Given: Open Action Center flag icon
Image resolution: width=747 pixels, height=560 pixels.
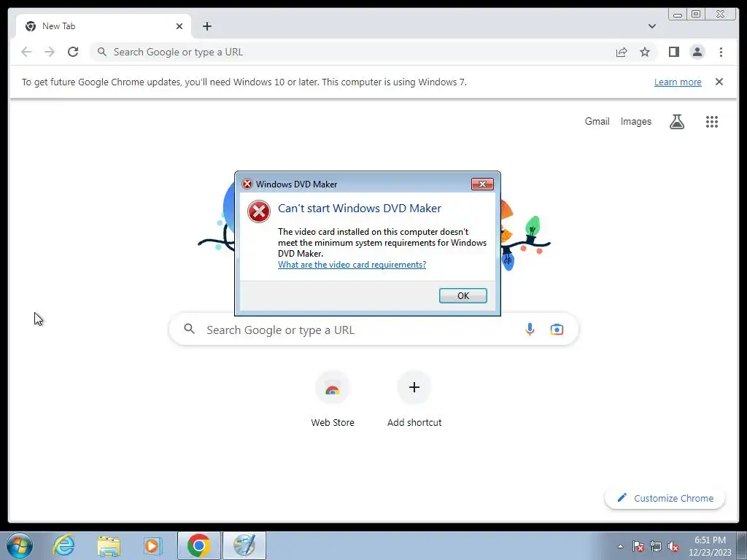Looking at the screenshot, I should click(x=638, y=547).
